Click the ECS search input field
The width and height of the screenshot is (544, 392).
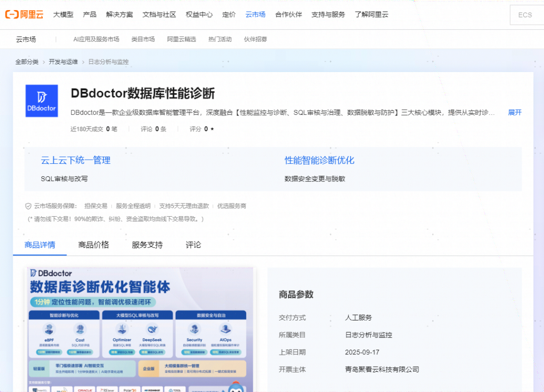pos(527,15)
